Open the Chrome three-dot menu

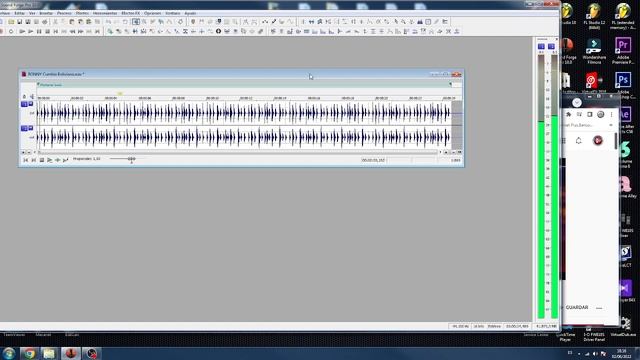(x=611, y=115)
